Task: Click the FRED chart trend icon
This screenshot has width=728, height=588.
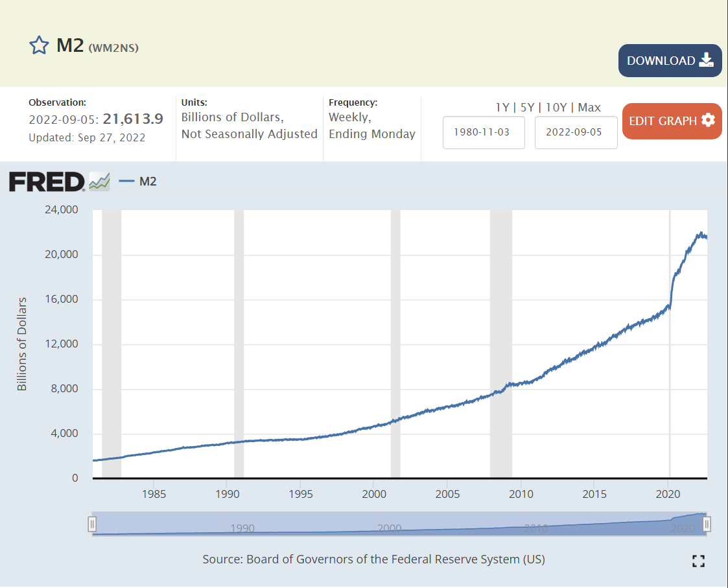Action: (x=99, y=182)
